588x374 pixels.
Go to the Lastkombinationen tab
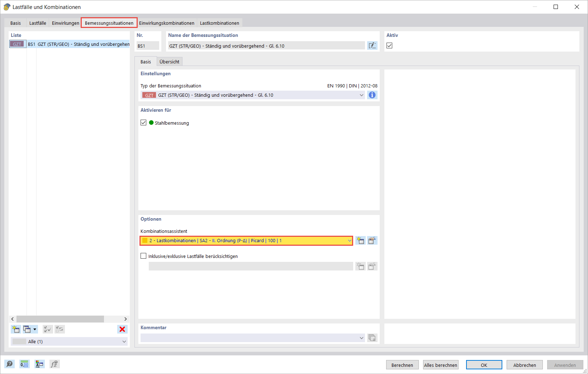coord(219,23)
